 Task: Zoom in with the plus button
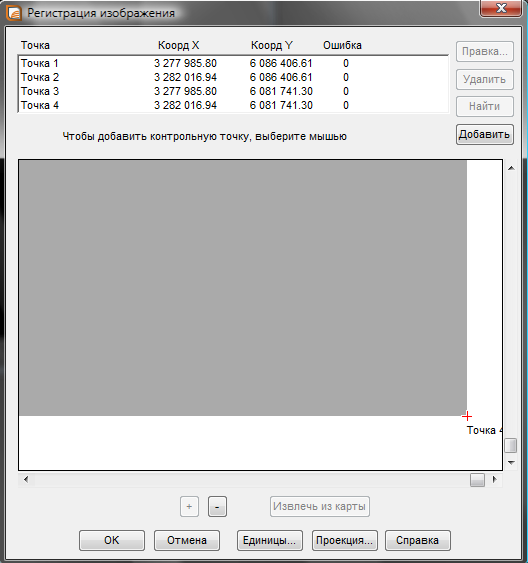[190, 507]
